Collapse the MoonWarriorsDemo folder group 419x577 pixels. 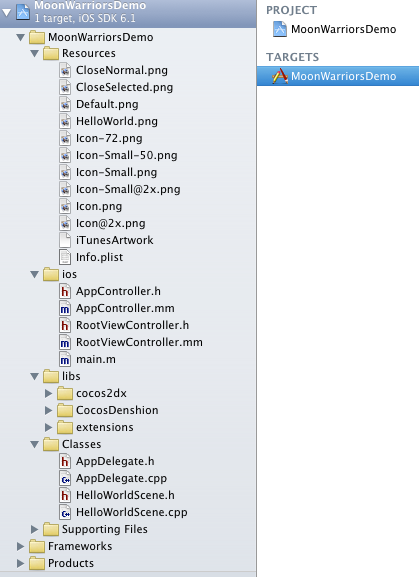(21, 37)
